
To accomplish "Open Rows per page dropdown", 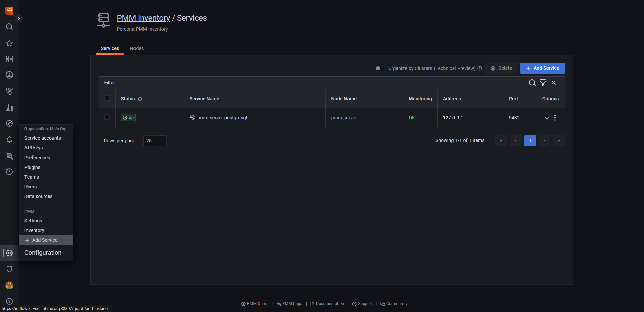I will tap(155, 141).
